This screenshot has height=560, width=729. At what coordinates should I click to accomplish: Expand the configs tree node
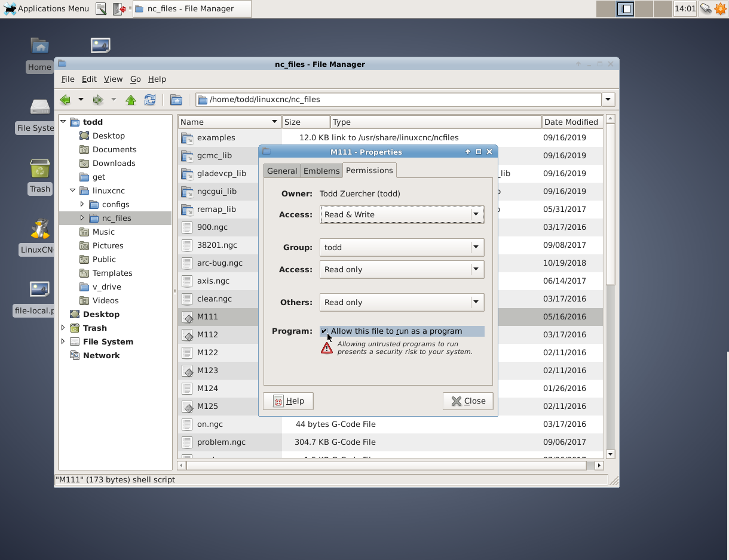pyautogui.click(x=82, y=204)
